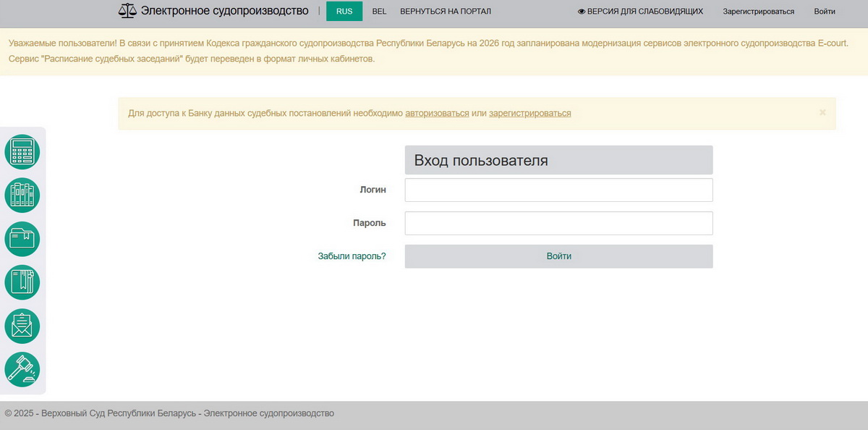
Task: Enable 'Версия для слабовидящих' mode
Action: (x=640, y=12)
